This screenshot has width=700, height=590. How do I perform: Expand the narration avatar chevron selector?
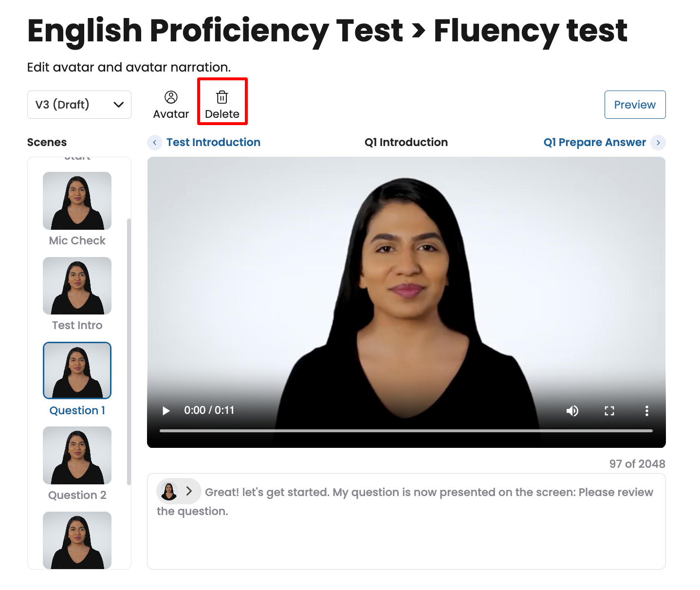coord(189,491)
